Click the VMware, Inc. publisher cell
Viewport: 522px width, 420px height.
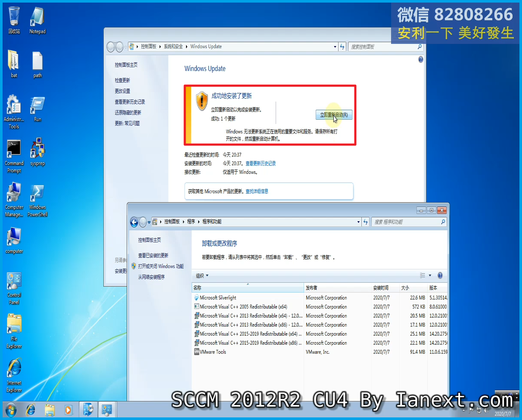pyautogui.click(x=318, y=352)
